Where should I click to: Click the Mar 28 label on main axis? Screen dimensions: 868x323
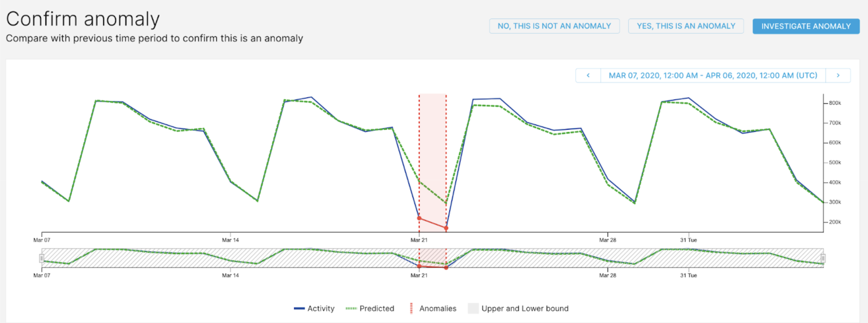click(x=607, y=240)
